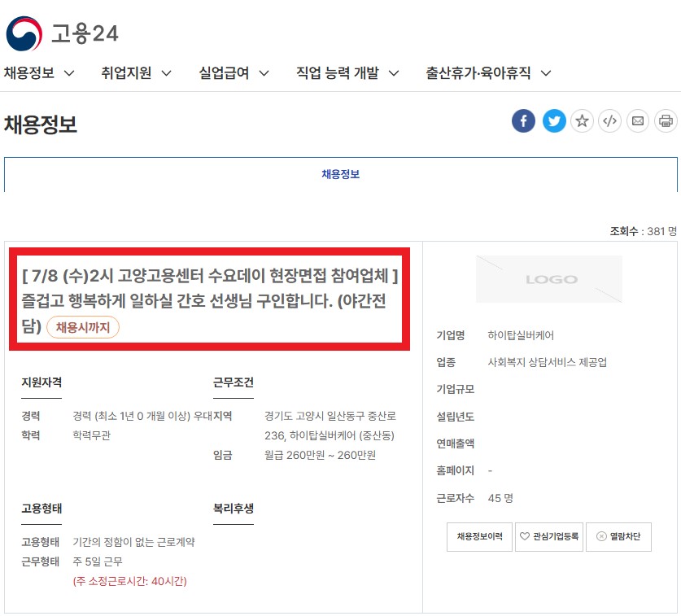Image resolution: width=681 pixels, height=616 pixels.
Task: Select the blue 채용정보 tab
Action: (340, 174)
